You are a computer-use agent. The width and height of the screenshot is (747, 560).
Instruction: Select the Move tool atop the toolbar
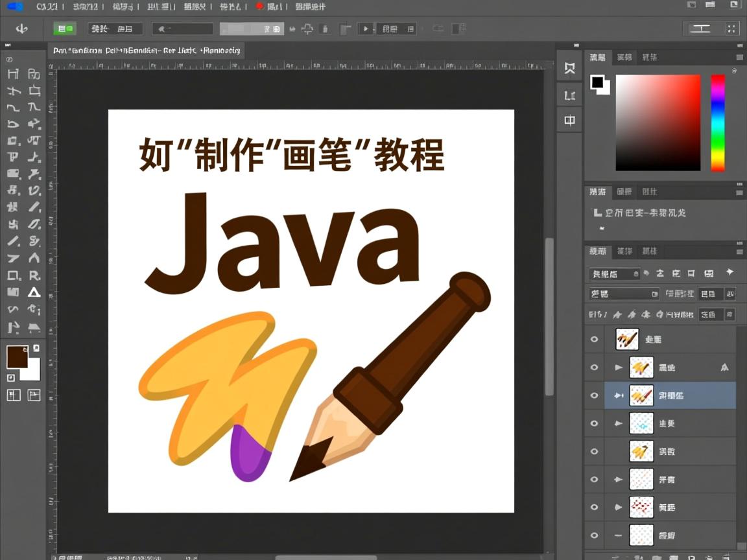click(x=13, y=74)
